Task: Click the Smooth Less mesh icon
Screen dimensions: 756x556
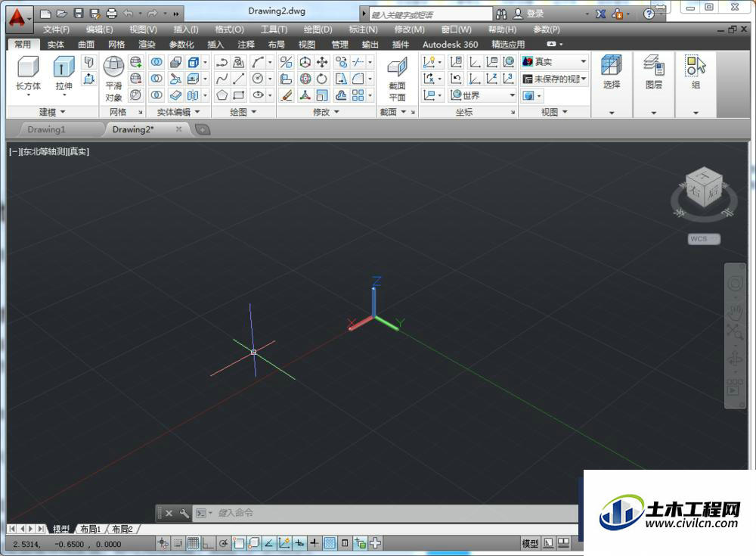Action: [136, 78]
